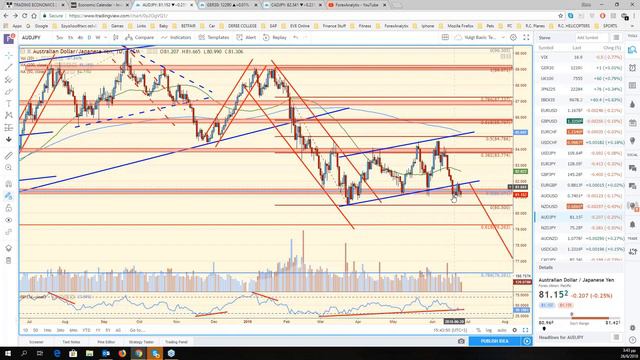
Task: Select the arrow-down icons tool
Action: 9,140
